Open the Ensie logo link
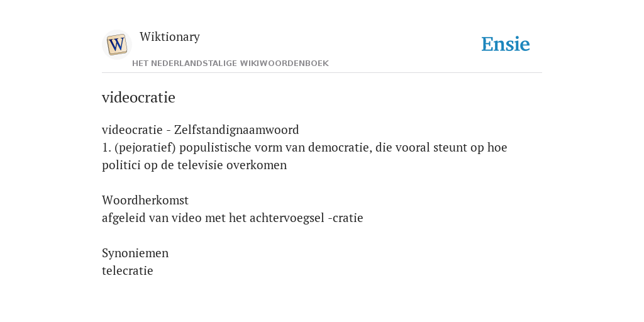This screenshot has width=644, height=322. click(506, 44)
